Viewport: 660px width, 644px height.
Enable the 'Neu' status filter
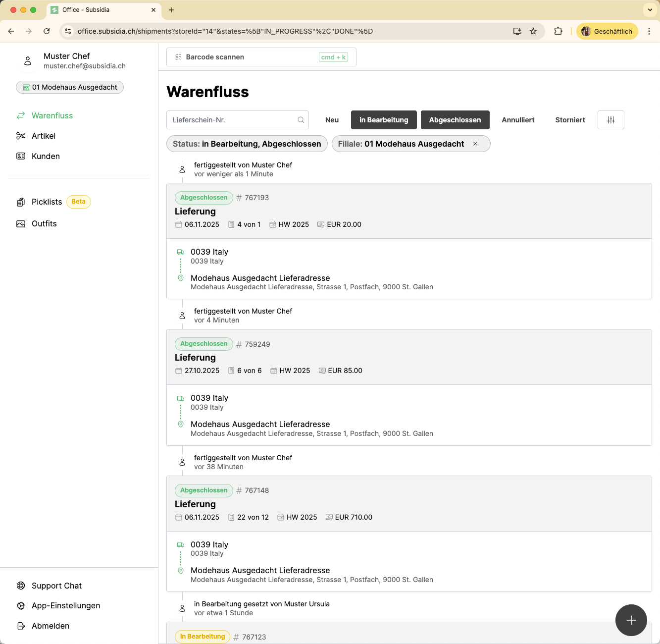click(332, 120)
